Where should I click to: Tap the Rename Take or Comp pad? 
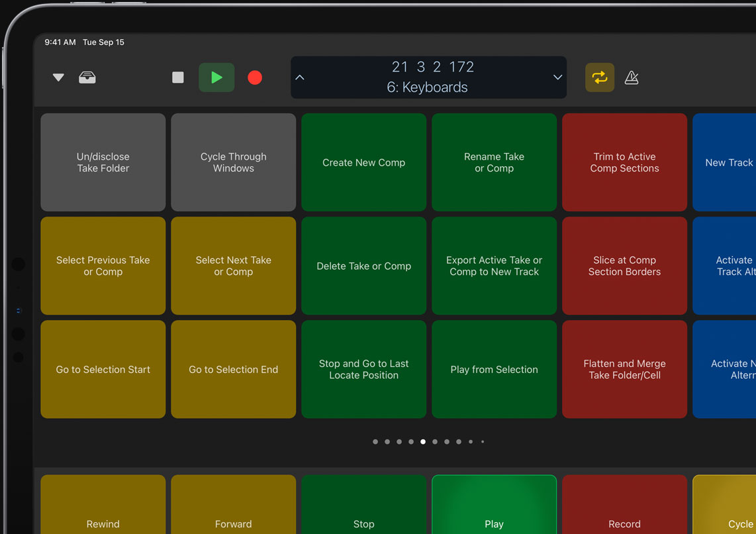(x=495, y=162)
